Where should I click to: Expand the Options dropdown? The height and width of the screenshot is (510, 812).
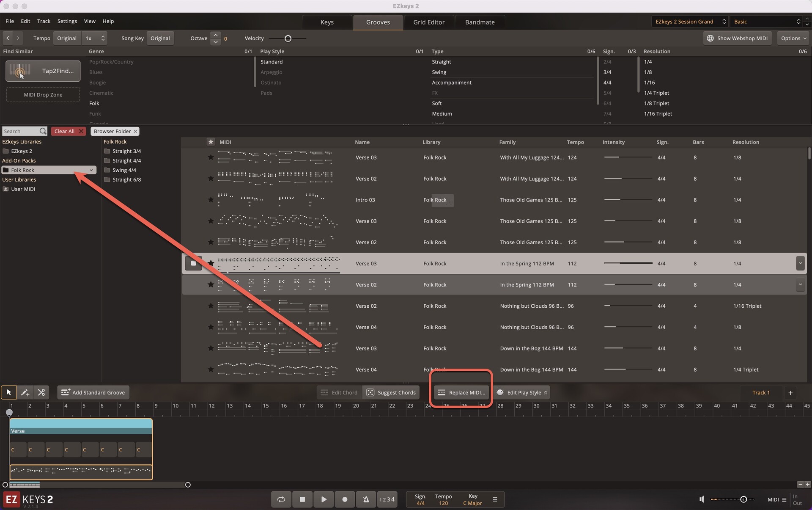(x=793, y=38)
